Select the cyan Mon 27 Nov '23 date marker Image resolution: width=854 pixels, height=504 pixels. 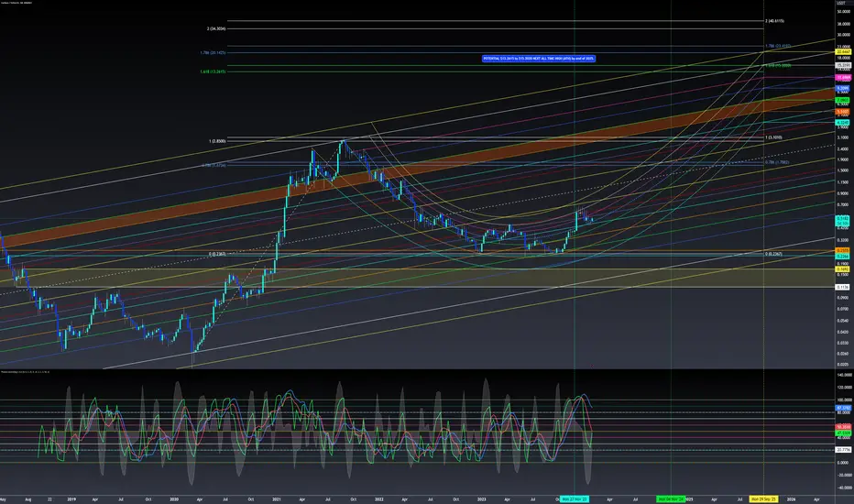pos(574,499)
